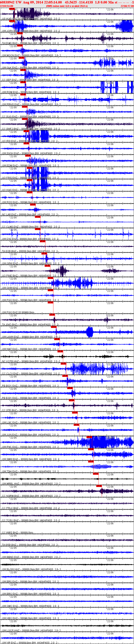Select the UW BLOW HHZ station label
Screen dimensions: 134x644
(x=11, y=570)
